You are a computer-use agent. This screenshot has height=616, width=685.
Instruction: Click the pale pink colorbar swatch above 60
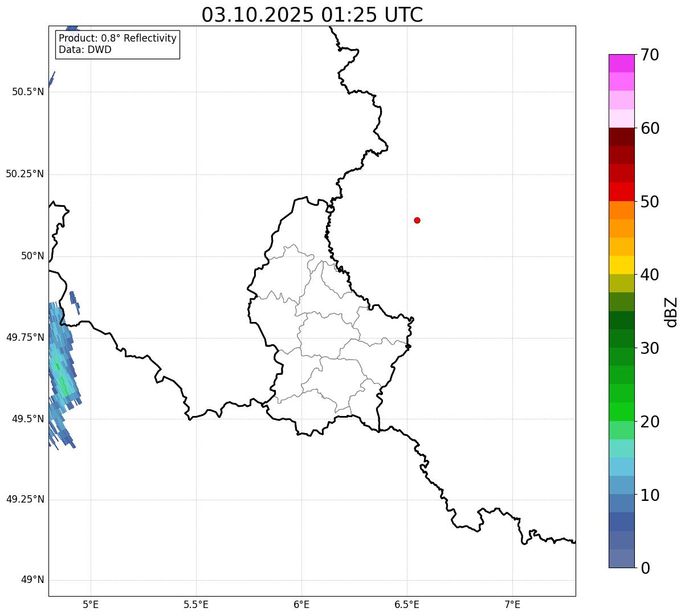(621, 119)
